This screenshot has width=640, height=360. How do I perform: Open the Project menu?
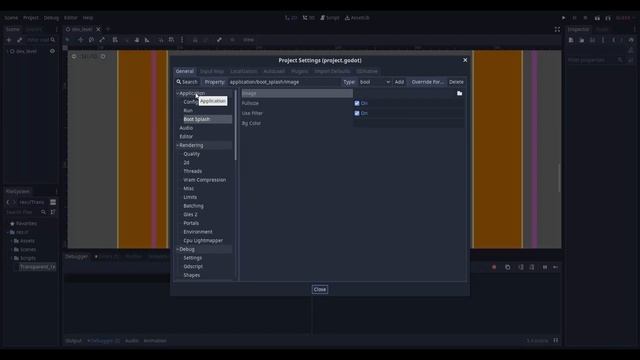pos(31,18)
